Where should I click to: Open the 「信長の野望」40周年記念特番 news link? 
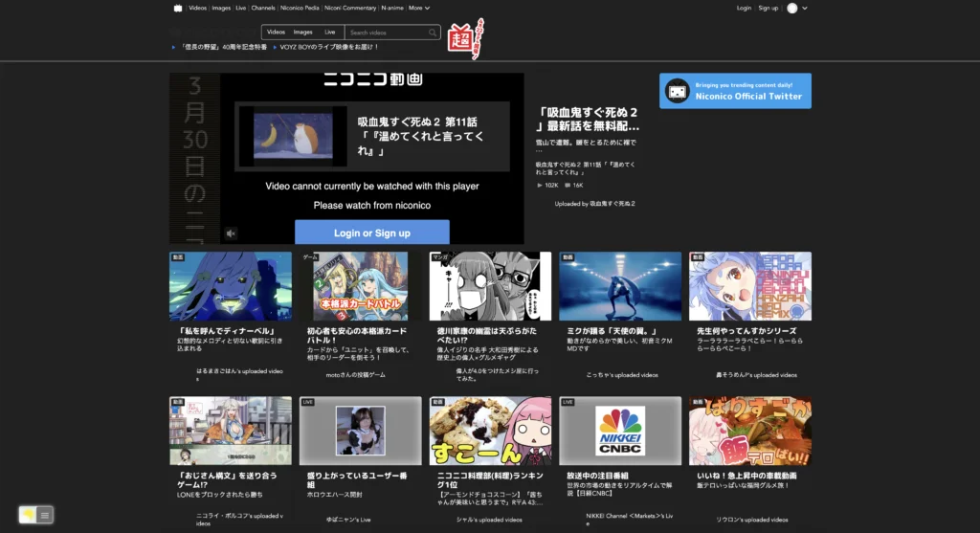pyautogui.click(x=224, y=47)
